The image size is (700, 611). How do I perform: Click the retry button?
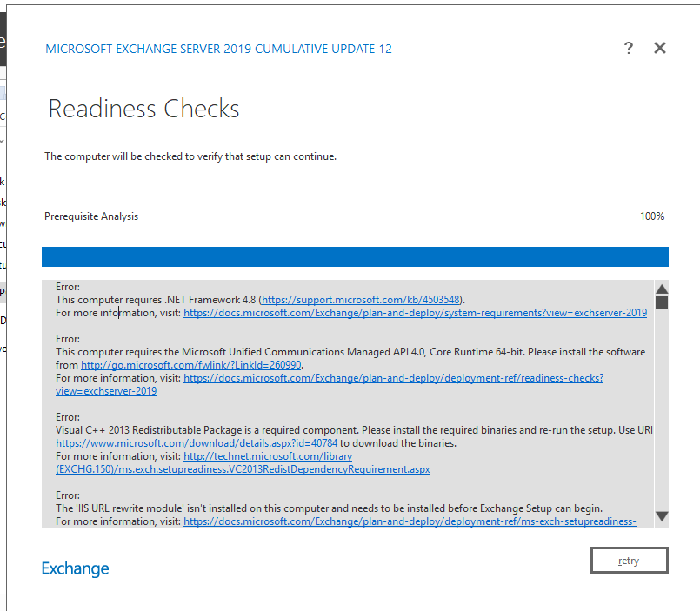point(629,560)
